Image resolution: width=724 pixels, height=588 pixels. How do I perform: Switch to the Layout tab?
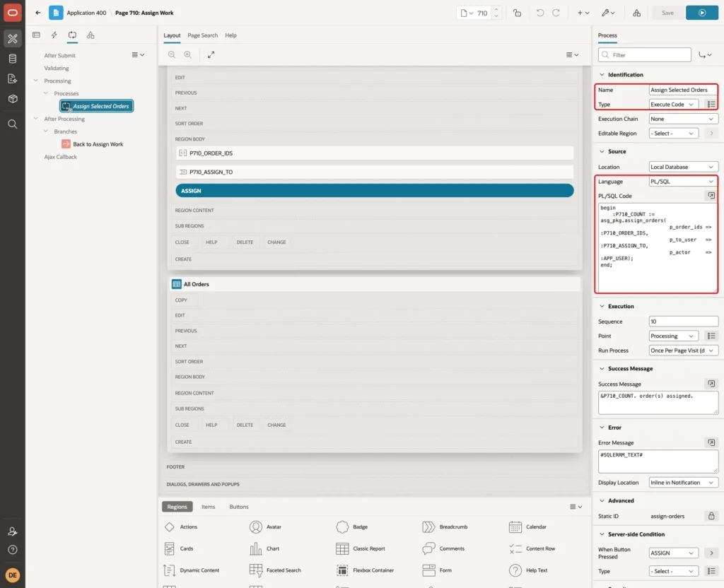click(172, 35)
